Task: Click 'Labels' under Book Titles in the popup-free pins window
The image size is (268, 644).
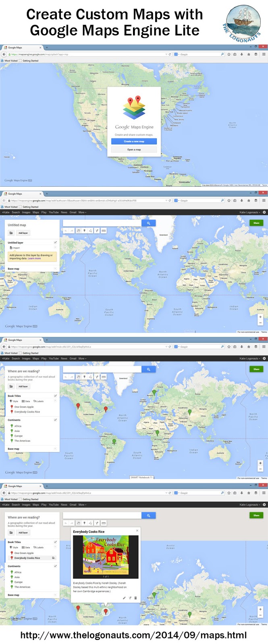Action: [39, 401]
